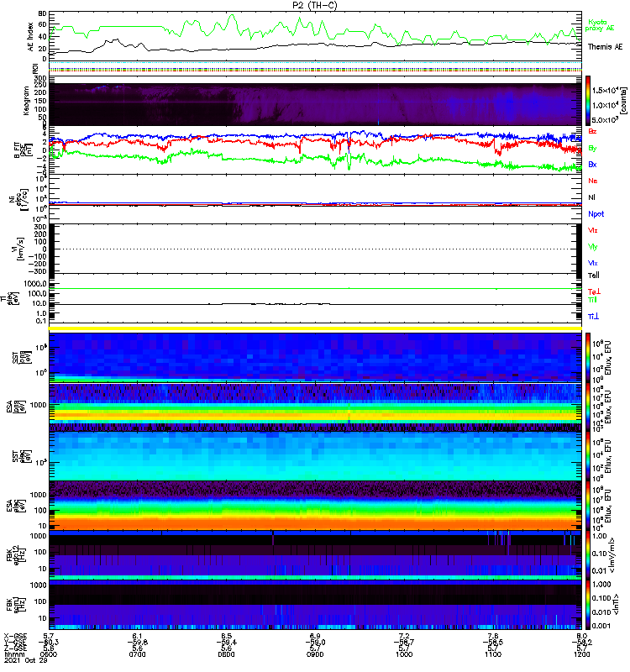Viewport: 630px width, 672px height.
Task: Click the "Vi [km/s]" y-axis label
Action: tap(18, 249)
